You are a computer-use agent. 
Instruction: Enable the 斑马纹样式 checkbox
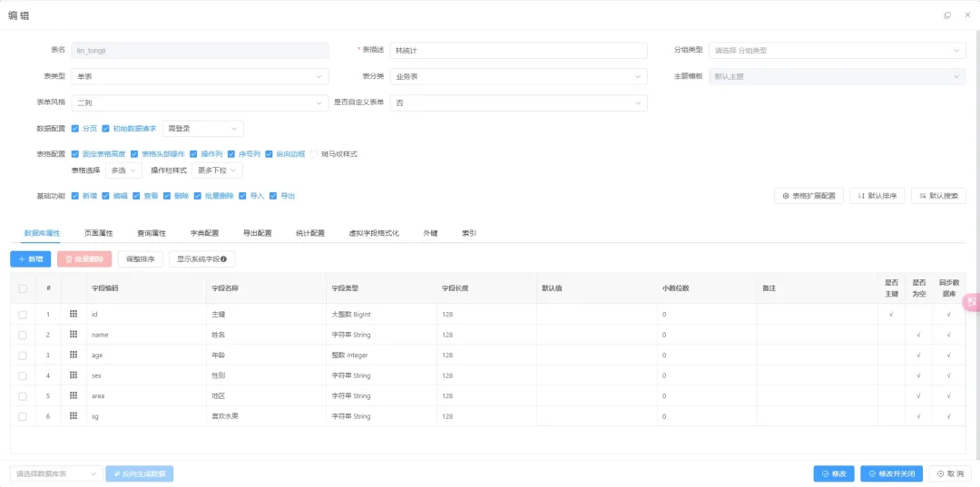[314, 153]
